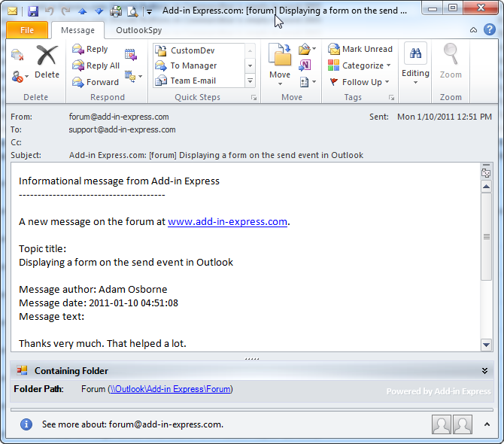Open the Categorize dropdown
Screen dimensions: 504x444
point(360,65)
